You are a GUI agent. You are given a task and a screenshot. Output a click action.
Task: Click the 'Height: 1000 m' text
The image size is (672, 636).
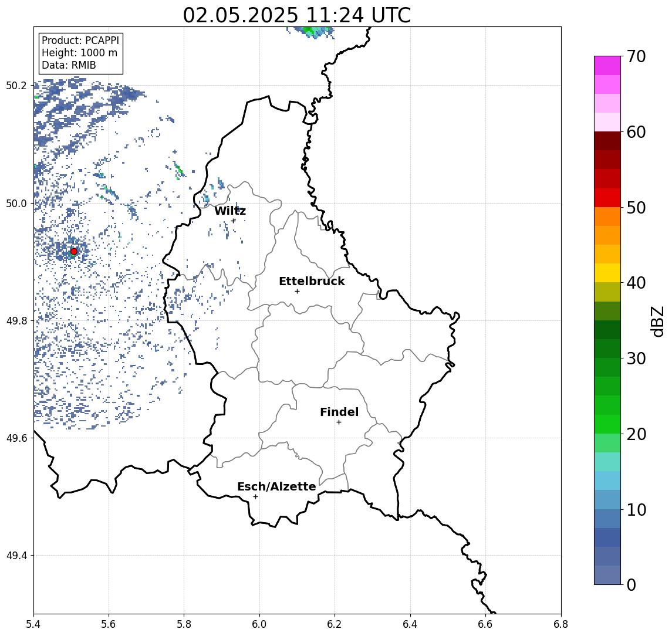(x=79, y=53)
